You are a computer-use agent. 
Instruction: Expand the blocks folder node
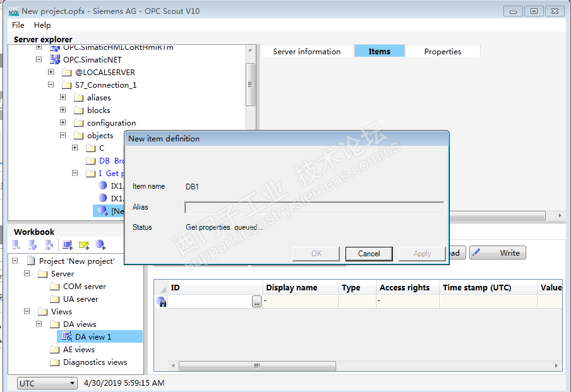(x=63, y=110)
